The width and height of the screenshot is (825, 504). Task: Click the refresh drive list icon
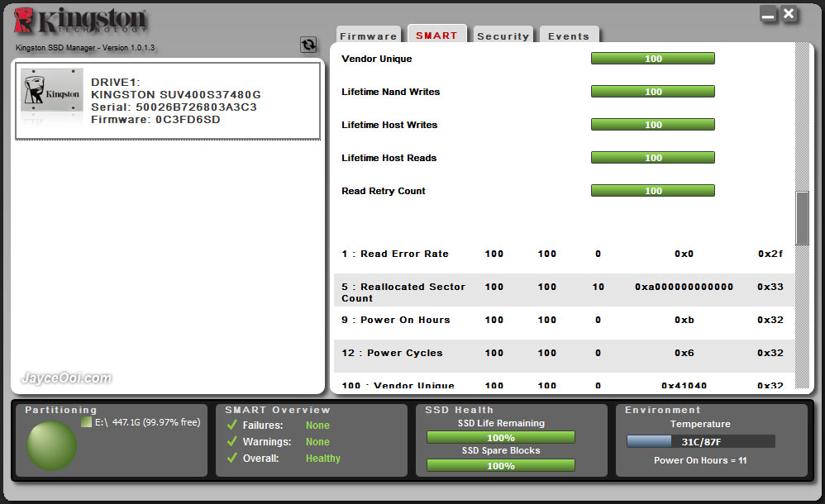pos(308,45)
